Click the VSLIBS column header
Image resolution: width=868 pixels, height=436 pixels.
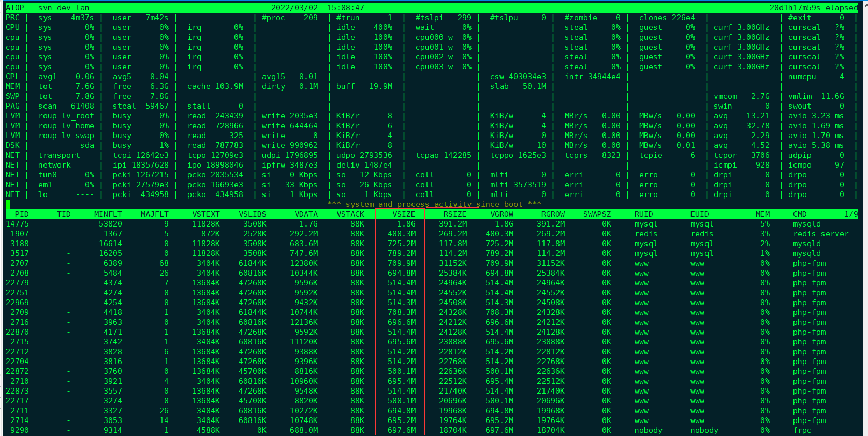pyautogui.click(x=253, y=214)
